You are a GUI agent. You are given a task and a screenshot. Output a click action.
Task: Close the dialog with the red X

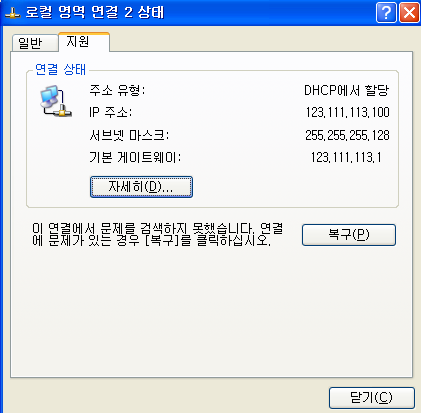409,13
